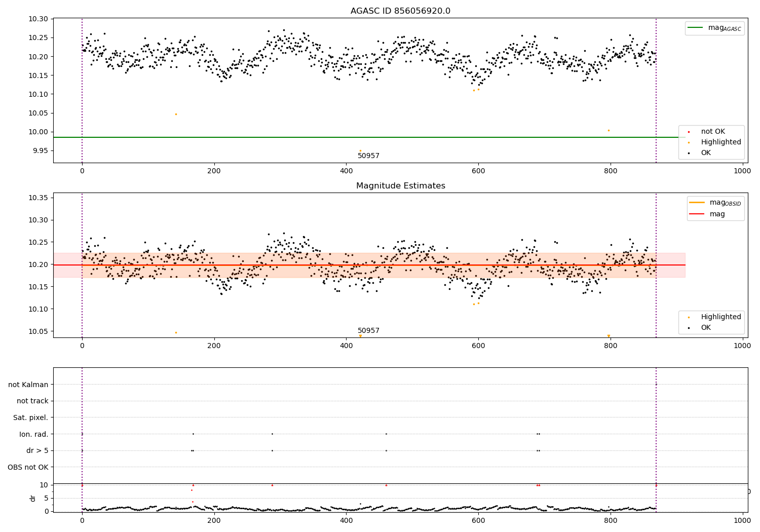Image resolution: width=760 pixels, height=532 pixels.
Task: Click the green mag AGASC legend line
Action: (x=696, y=28)
